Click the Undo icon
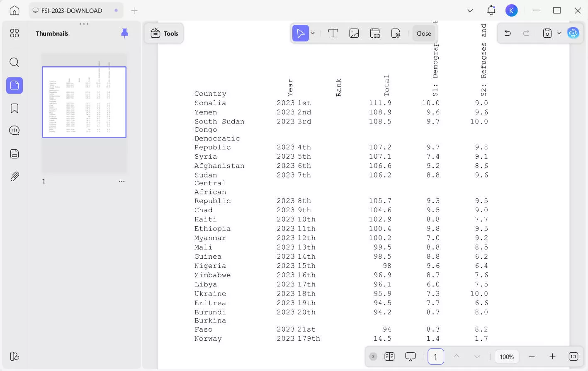The width and height of the screenshot is (588, 371). [507, 33]
